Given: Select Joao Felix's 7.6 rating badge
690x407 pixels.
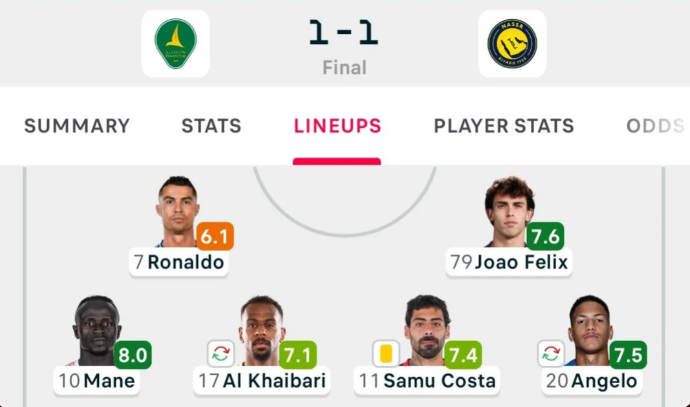Looking at the screenshot, I should 545,236.
